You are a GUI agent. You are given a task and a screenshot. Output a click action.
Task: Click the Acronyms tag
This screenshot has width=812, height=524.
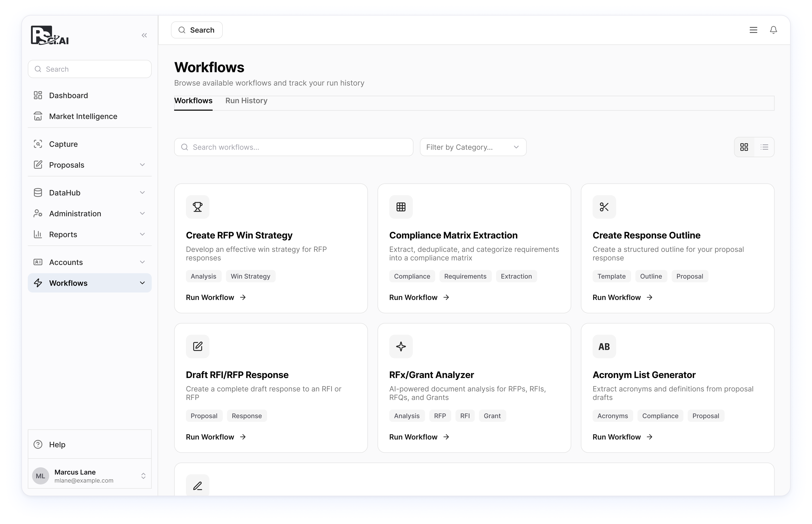tap(613, 416)
